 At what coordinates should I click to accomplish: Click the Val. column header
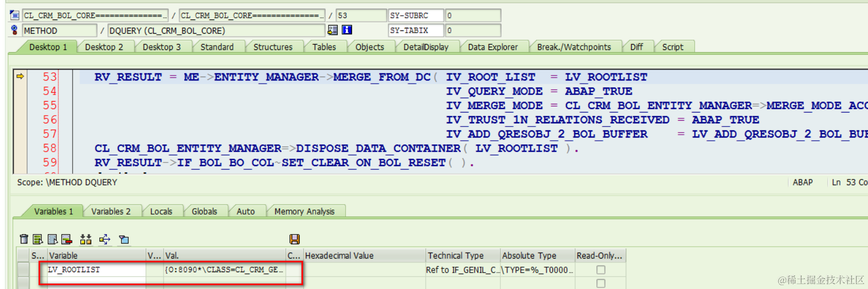tap(224, 255)
